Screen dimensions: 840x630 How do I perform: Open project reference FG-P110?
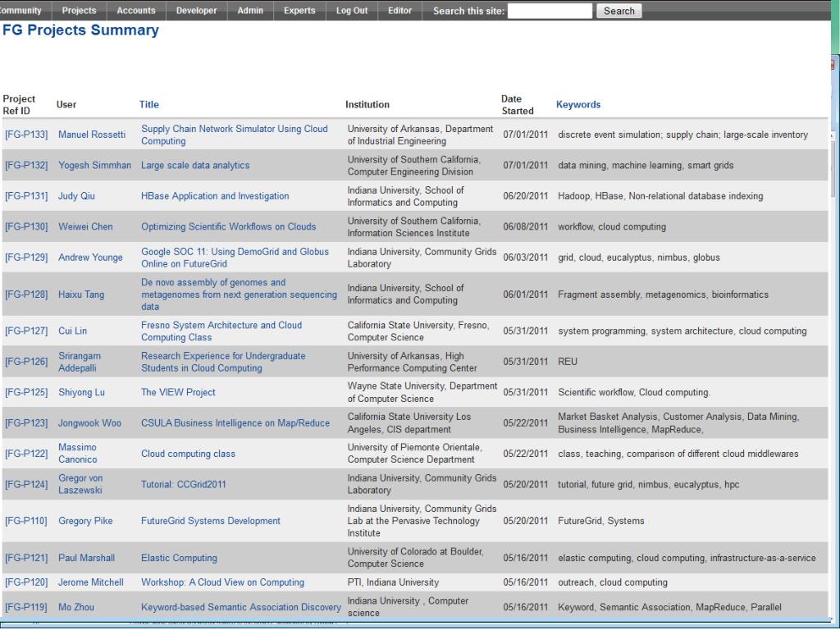(26, 521)
